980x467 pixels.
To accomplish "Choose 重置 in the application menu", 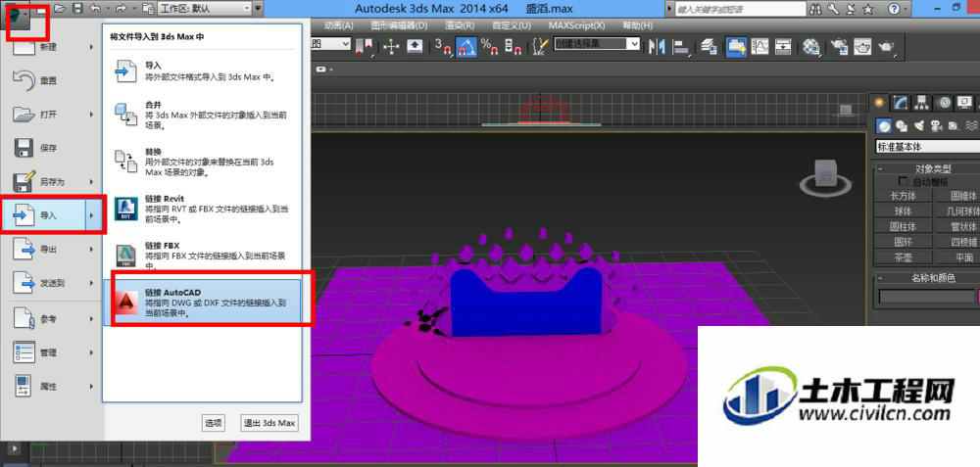I will click(x=51, y=80).
